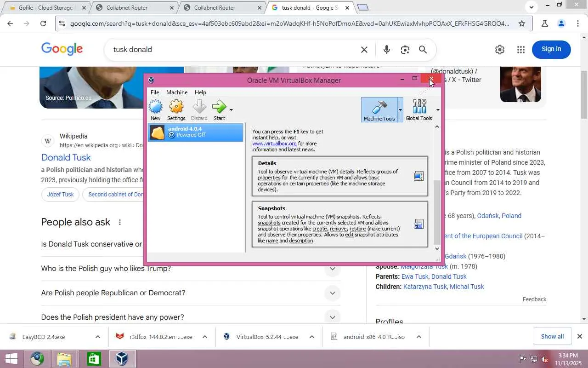The image size is (588, 368).
Task: Switch to the Gofile - Cloud Storage tab
Action: point(45,8)
